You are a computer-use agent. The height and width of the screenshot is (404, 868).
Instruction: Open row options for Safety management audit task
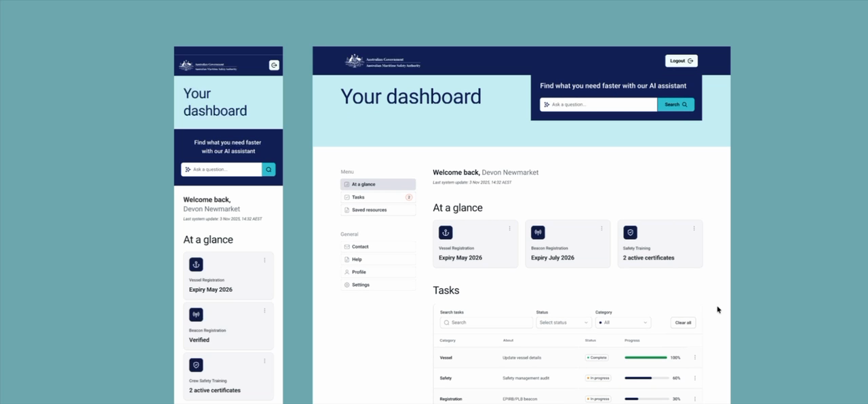coord(694,378)
